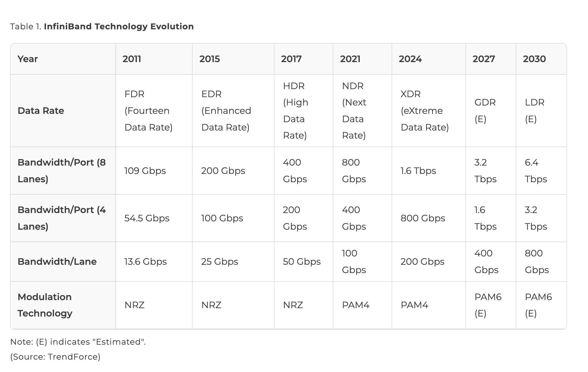Click the 2024 column header
The image size is (588, 372).
(x=410, y=59)
